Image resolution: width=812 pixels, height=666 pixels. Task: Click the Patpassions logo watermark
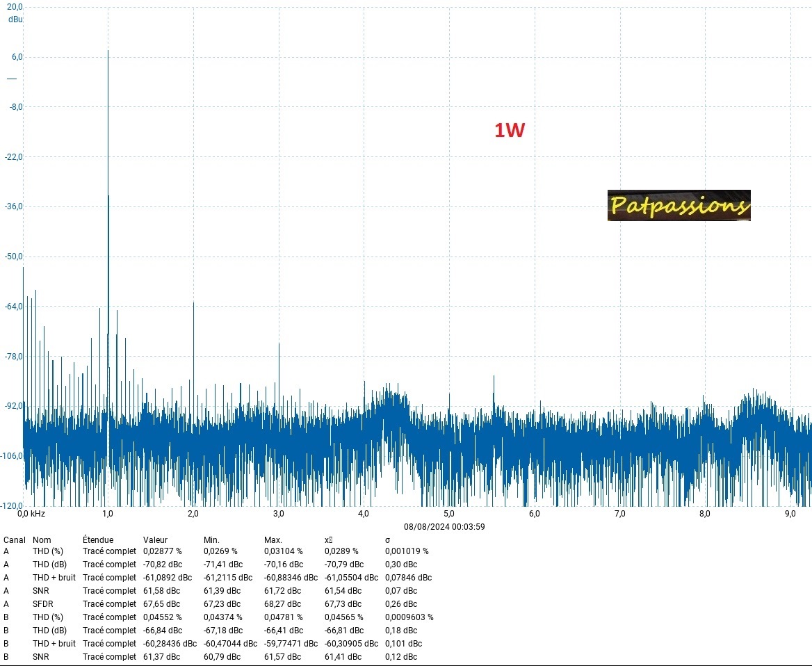(679, 205)
